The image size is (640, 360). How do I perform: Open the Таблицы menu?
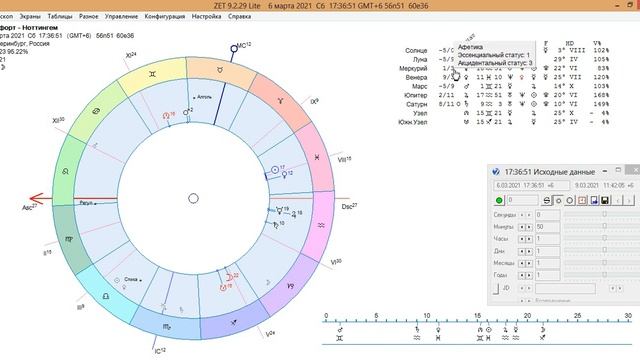[x=60, y=16]
